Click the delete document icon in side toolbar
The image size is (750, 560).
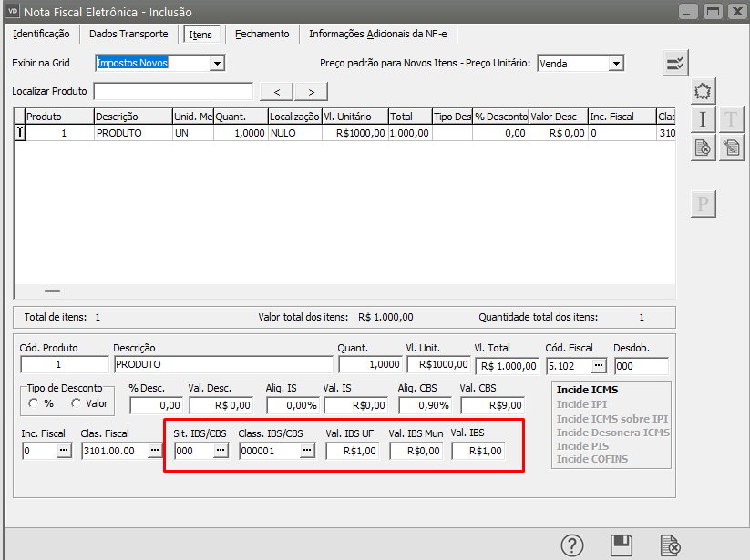[x=703, y=148]
